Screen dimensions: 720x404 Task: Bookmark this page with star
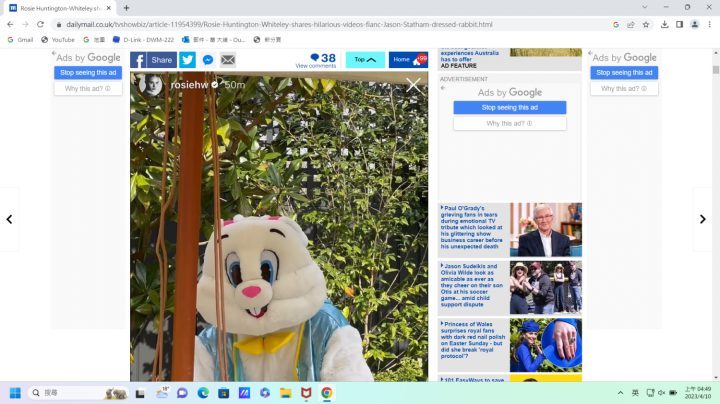646,24
